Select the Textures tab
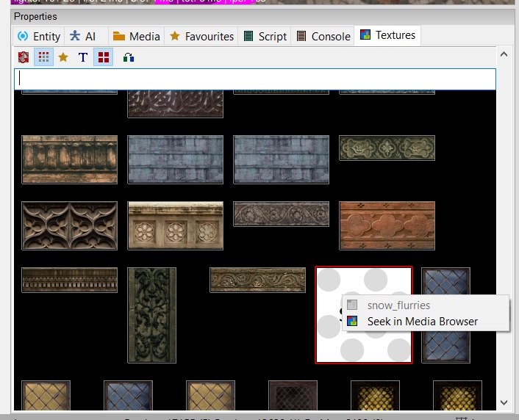The width and height of the screenshot is (519, 420). click(x=387, y=35)
